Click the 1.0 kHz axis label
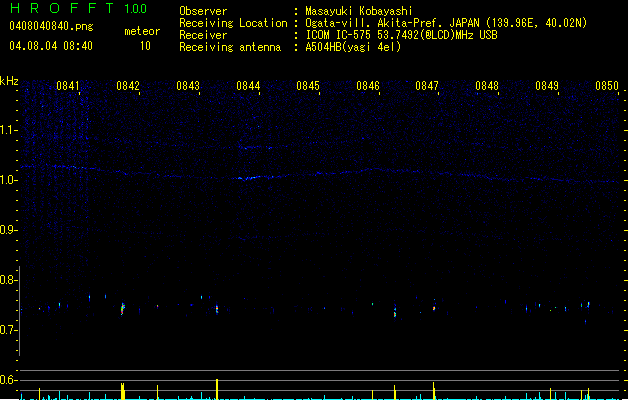Image resolution: width=629 pixels, height=400 pixels. (x=9, y=180)
